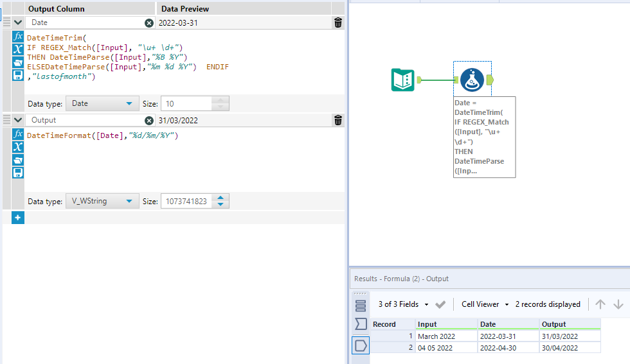The height and width of the screenshot is (364, 630).
Task: Open the fx functions list for Date expression
Action: (x=18, y=37)
